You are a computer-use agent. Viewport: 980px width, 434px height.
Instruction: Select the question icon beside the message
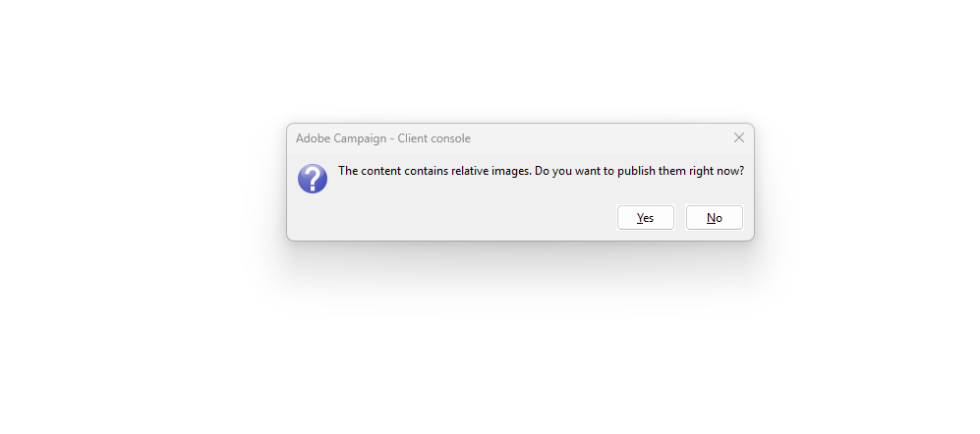point(313,179)
